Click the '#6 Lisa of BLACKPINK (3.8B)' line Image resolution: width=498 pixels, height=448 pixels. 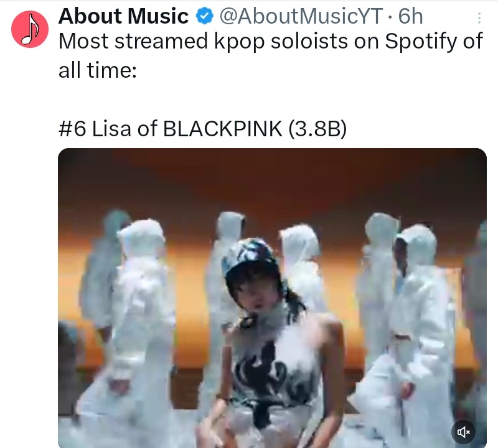pyautogui.click(x=203, y=129)
